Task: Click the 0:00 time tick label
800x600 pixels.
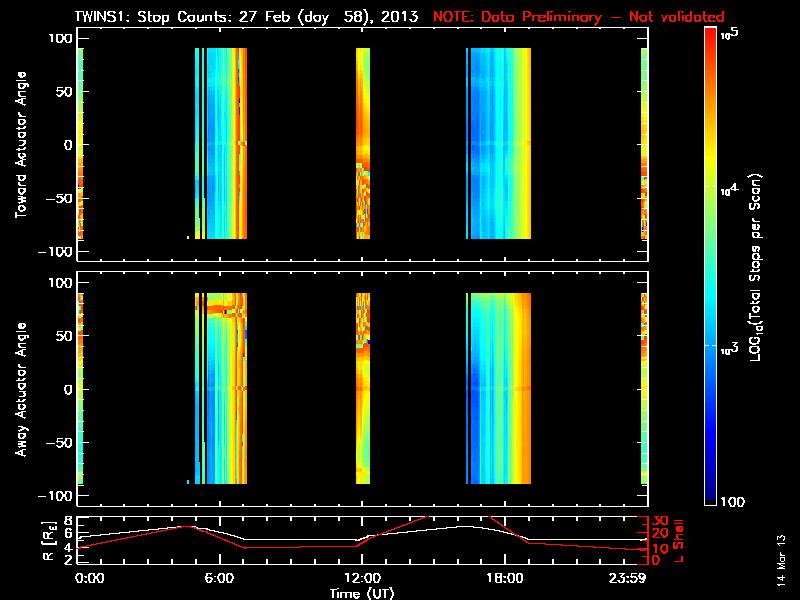Action: (x=88, y=578)
